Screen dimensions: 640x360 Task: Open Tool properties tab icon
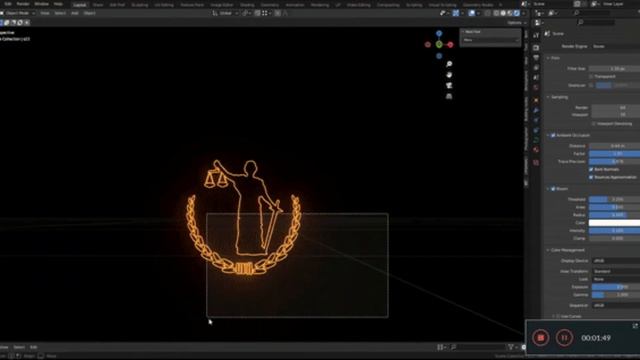pyautogui.click(x=536, y=36)
